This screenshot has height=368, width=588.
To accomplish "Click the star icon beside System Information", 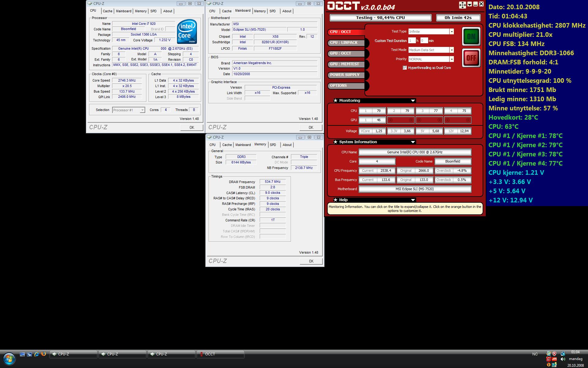I will [x=335, y=142].
